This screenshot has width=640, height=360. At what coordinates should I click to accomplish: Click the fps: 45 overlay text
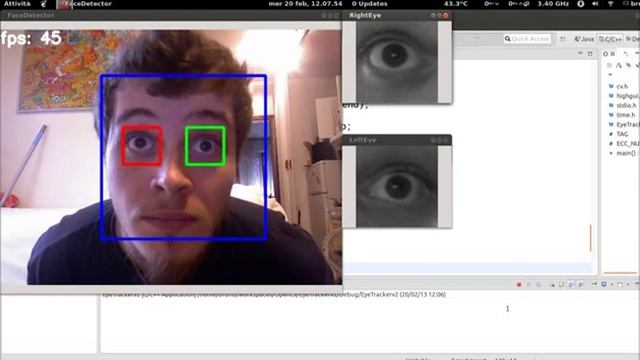[31, 39]
